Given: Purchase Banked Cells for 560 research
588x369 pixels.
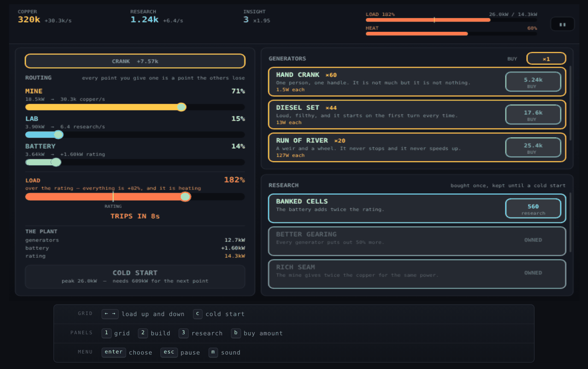Looking at the screenshot, I should coord(533,208).
